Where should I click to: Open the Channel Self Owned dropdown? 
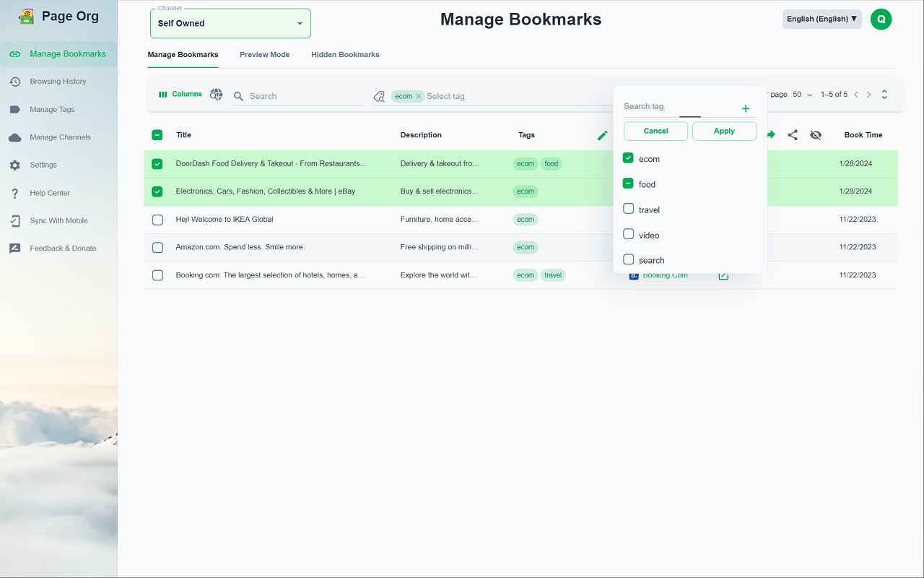(x=230, y=23)
